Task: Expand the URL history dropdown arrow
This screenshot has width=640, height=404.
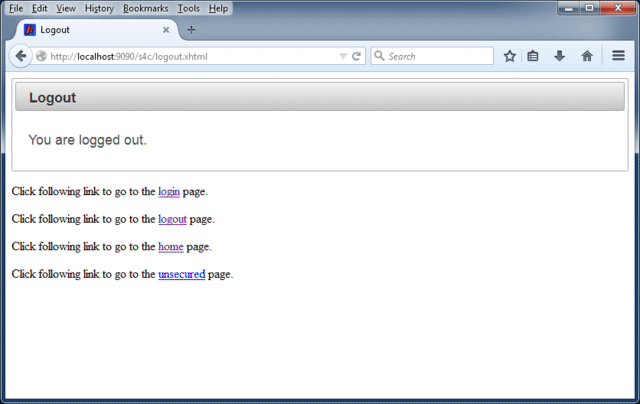Action: tap(343, 56)
